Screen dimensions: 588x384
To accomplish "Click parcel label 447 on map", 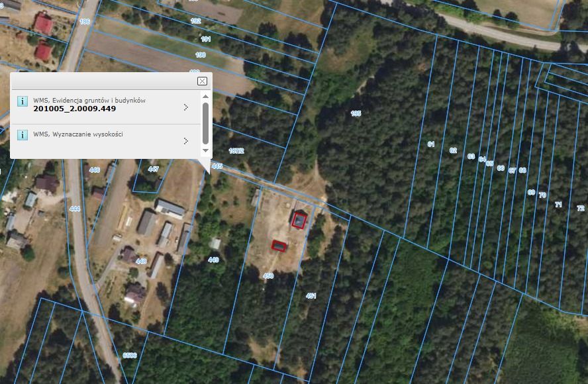I will [154, 169].
